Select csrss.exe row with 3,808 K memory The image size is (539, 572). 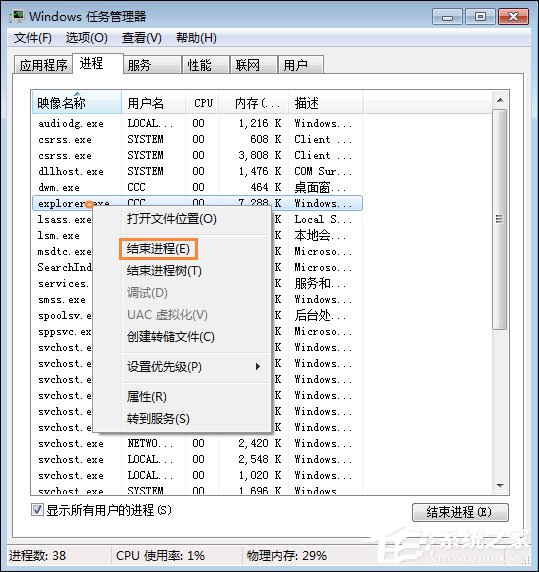click(197, 155)
